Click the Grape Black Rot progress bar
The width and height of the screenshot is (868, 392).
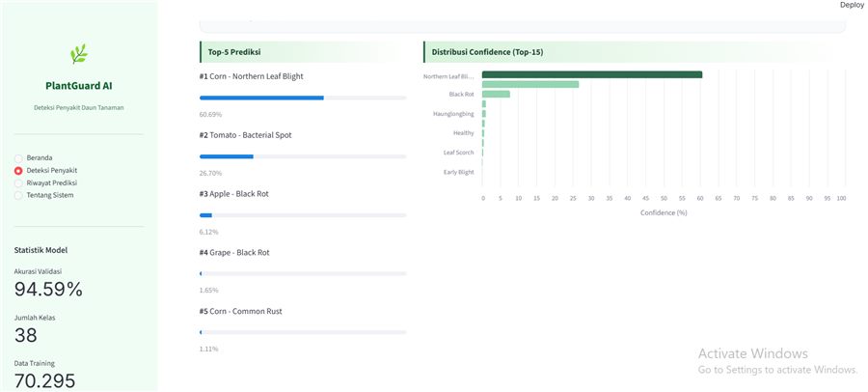303,273
